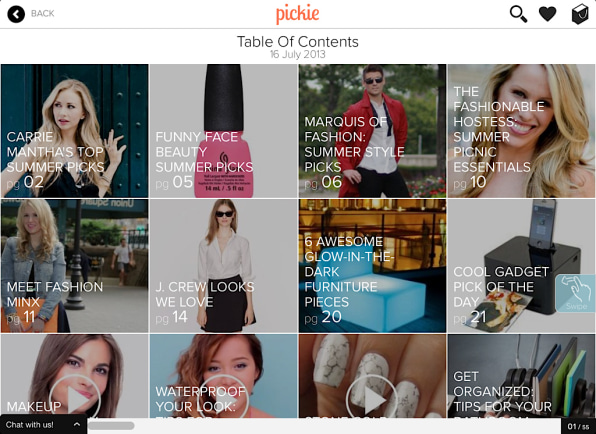
Task: Open Glow-in-the-Dark Furniture Pieces article
Action: click(x=372, y=266)
